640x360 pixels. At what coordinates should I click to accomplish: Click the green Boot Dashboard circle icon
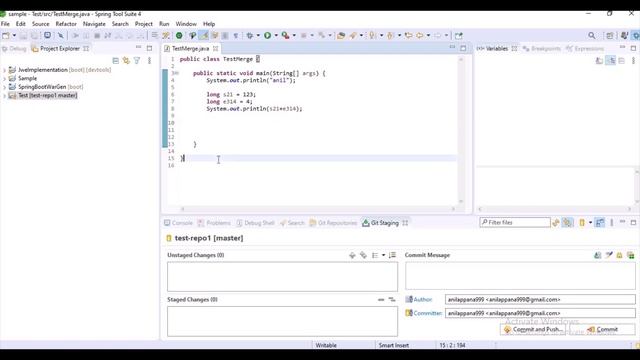[179, 36]
